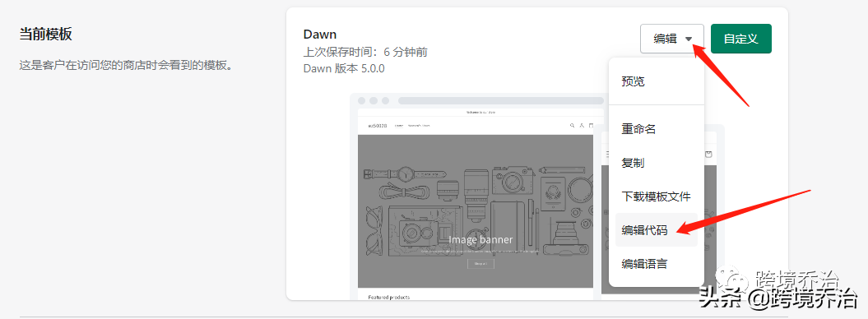Select 复制 menu entry
This screenshot has height=319, width=868.
pos(656,163)
